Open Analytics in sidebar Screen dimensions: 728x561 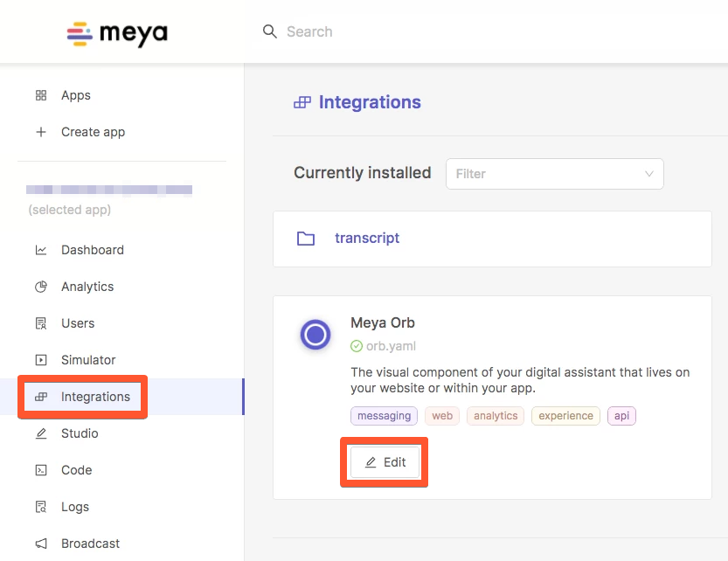[x=87, y=287]
